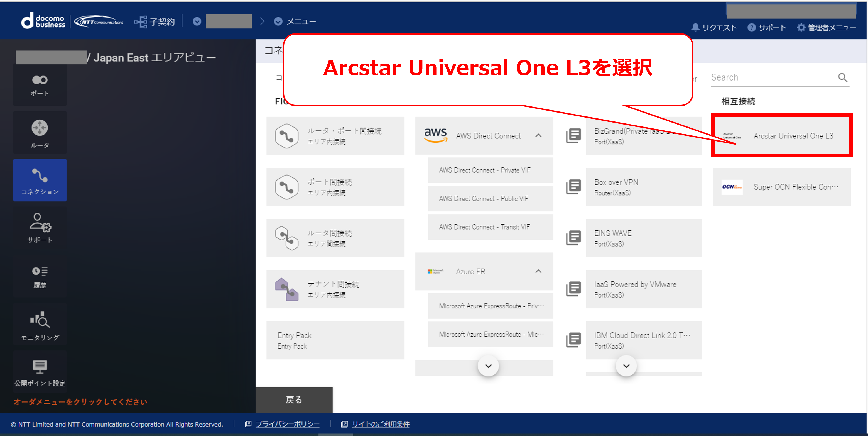Click the aws logo icon
Image resolution: width=868 pixels, height=436 pixels.
point(436,135)
